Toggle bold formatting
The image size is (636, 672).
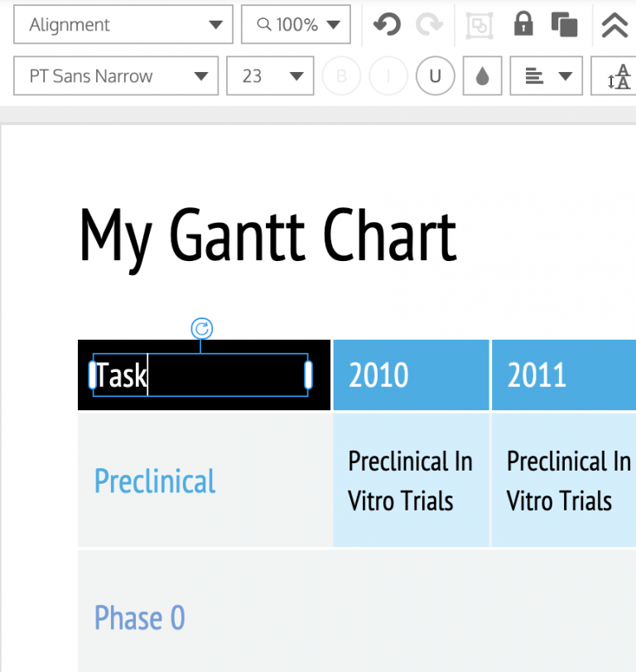click(x=341, y=75)
